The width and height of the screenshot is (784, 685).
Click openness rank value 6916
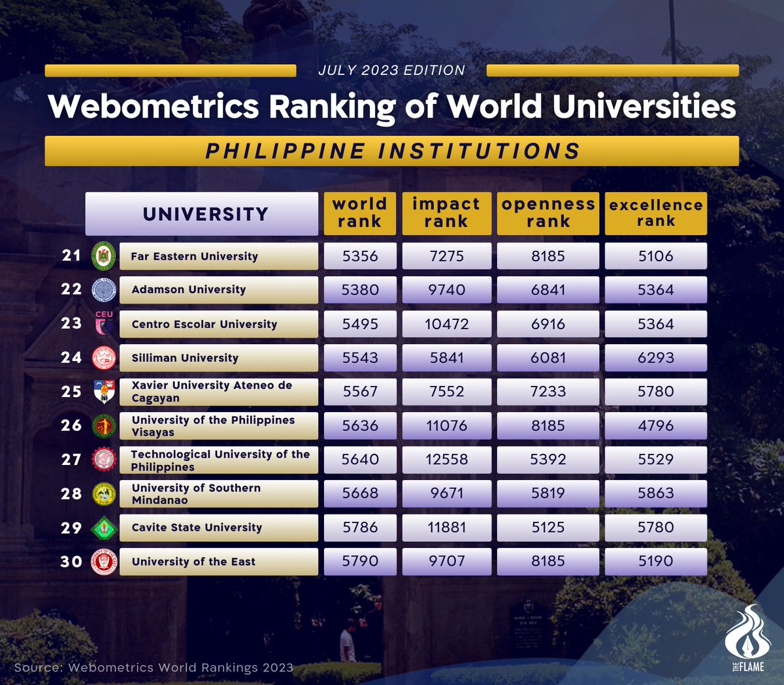coord(548,324)
